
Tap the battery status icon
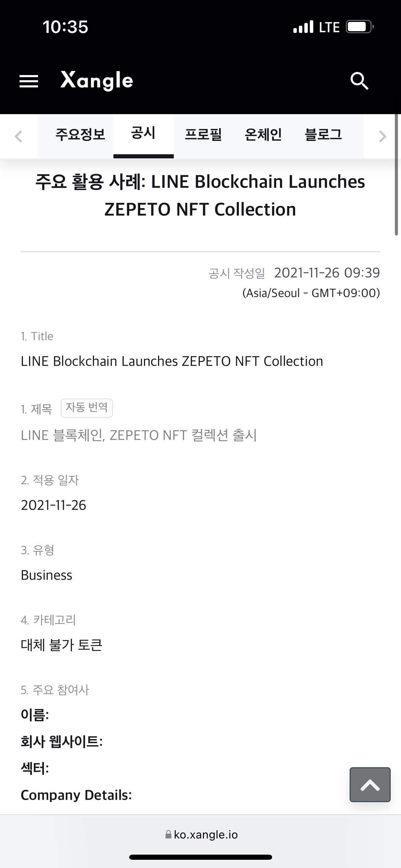[x=360, y=27]
